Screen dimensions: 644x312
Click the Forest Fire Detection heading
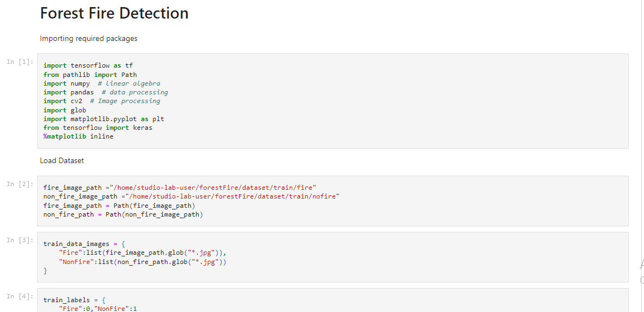tap(114, 13)
